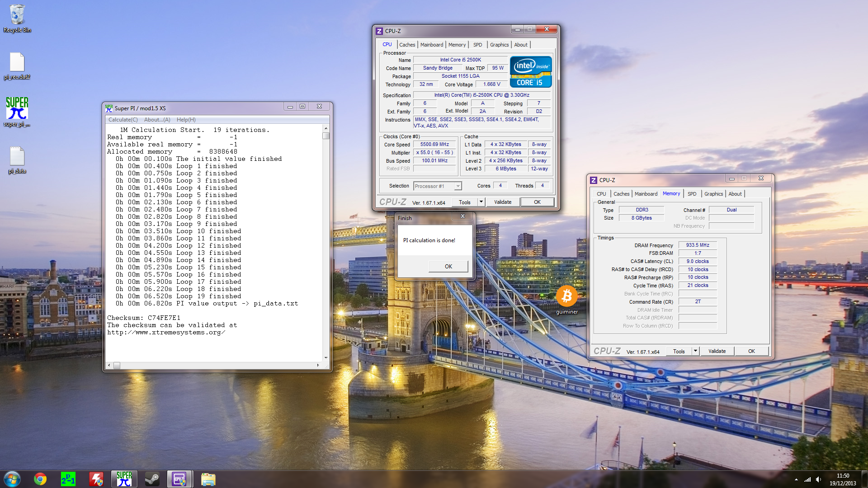Image resolution: width=868 pixels, height=488 pixels.
Task: Click the Core Voltage 1.668 V value
Action: [x=491, y=84]
